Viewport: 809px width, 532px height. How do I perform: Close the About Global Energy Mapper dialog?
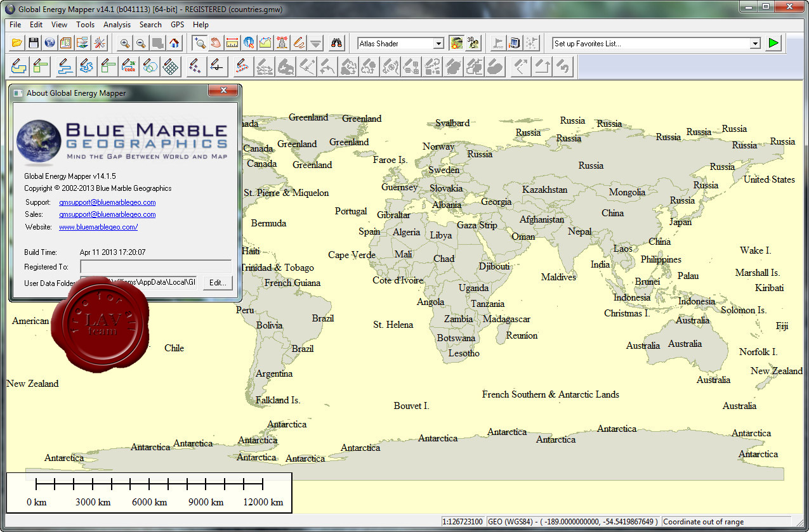click(223, 92)
